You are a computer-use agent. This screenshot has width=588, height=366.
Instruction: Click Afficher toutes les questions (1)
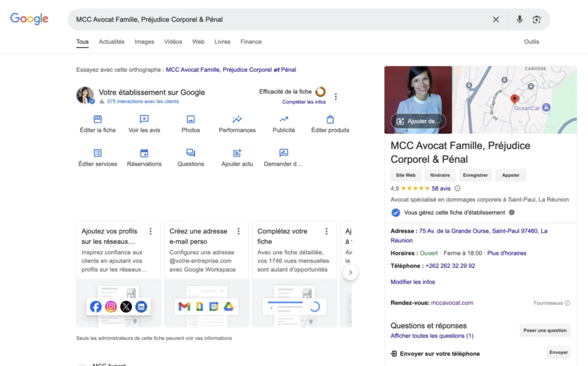coord(432,336)
